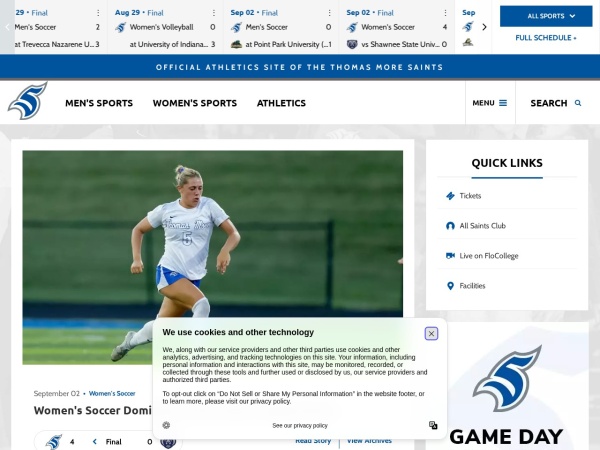600x450 pixels.
Task: Click the Saints logo beside score 4
Action: (54, 442)
